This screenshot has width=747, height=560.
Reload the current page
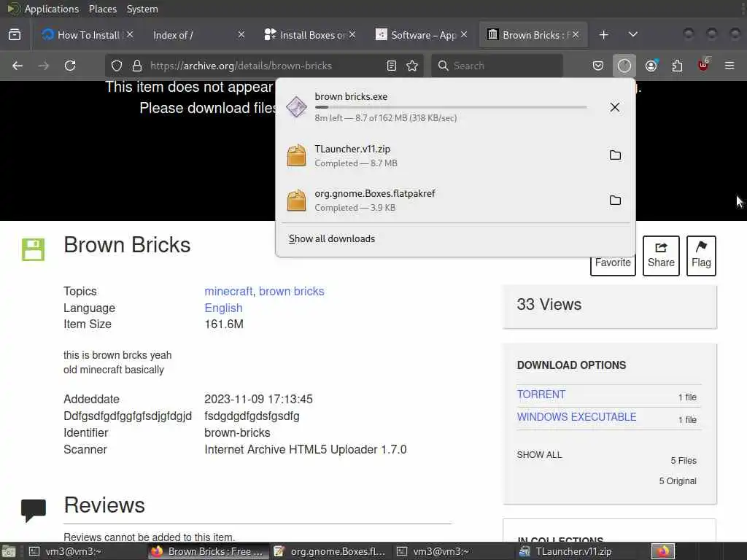click(70, 66)
